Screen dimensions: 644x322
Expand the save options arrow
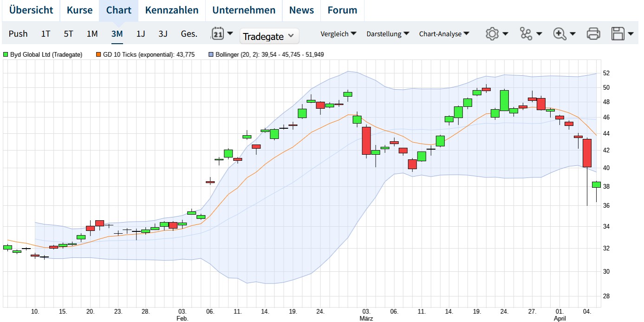(x=631, y=33)
